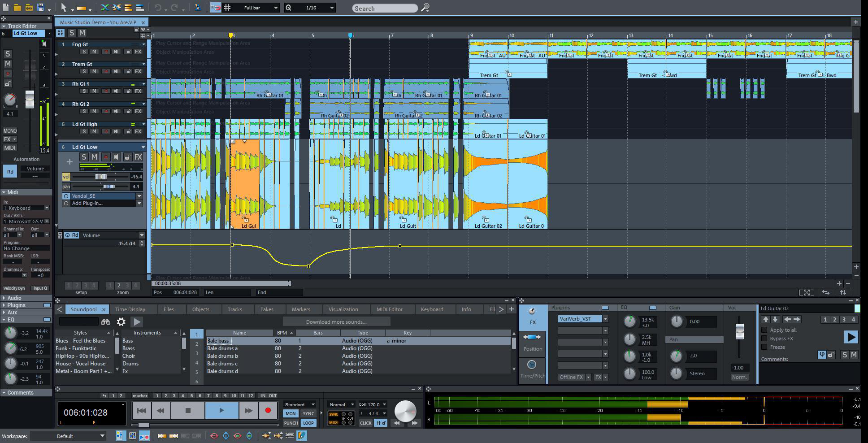Open the MIDI Editor tab

point(389,309)
